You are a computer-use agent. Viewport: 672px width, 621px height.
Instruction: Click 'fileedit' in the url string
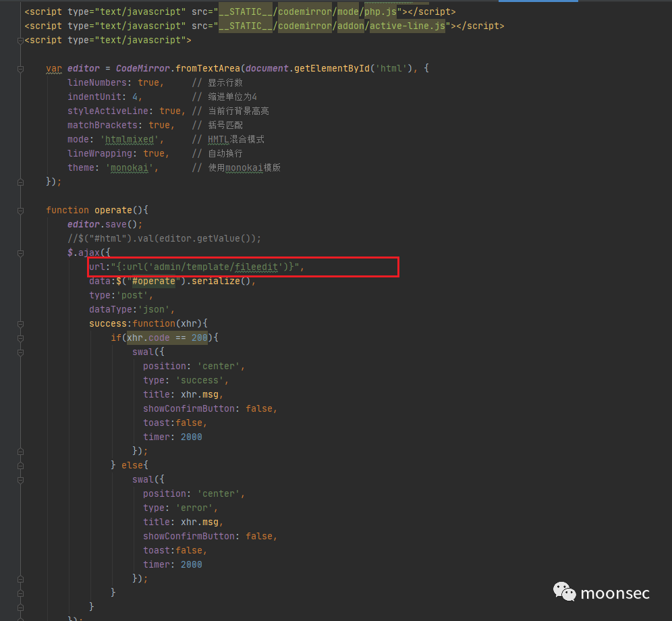256,267
